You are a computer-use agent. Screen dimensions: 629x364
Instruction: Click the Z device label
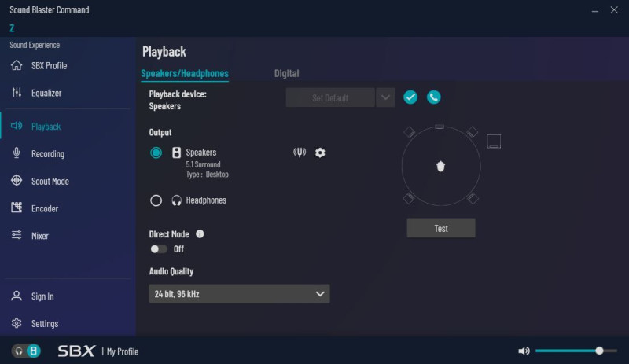[x=12, y=28]
